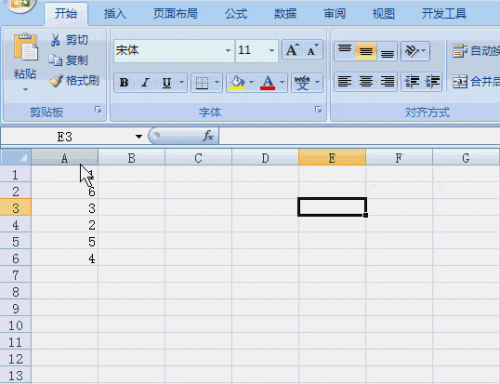Click merge and center (合并) button

tap(476, 81)
